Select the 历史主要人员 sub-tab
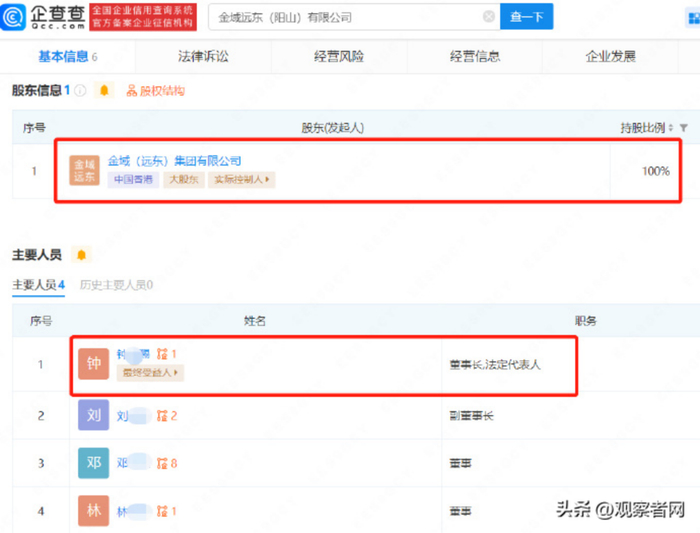 coord(117,285)
